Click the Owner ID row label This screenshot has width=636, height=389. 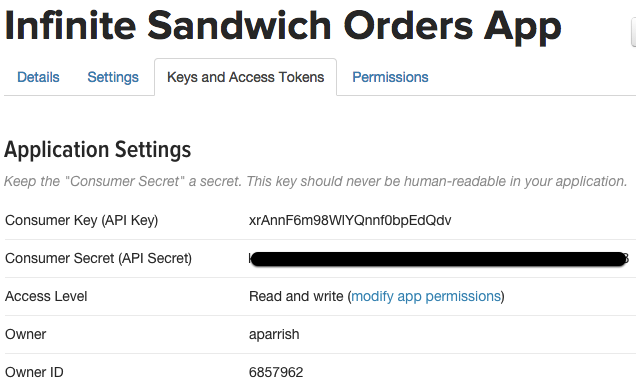pyautogui.click(x=34, y=372)
